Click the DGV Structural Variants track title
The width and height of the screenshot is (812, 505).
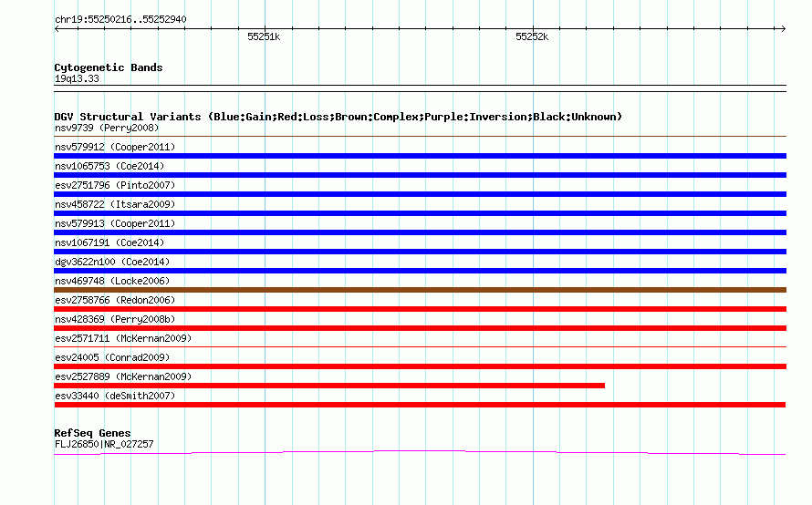click(338, 117)
